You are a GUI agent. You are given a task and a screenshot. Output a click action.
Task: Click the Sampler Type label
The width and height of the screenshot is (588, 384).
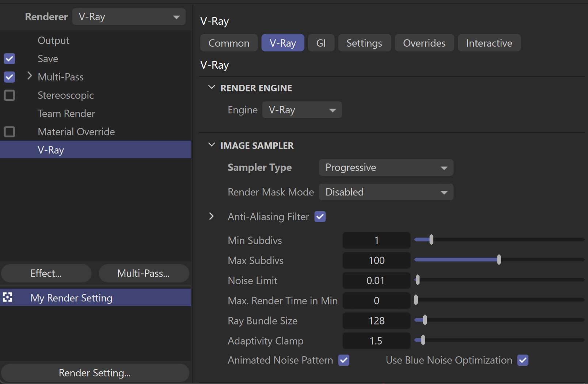click(x=260, y=168)
